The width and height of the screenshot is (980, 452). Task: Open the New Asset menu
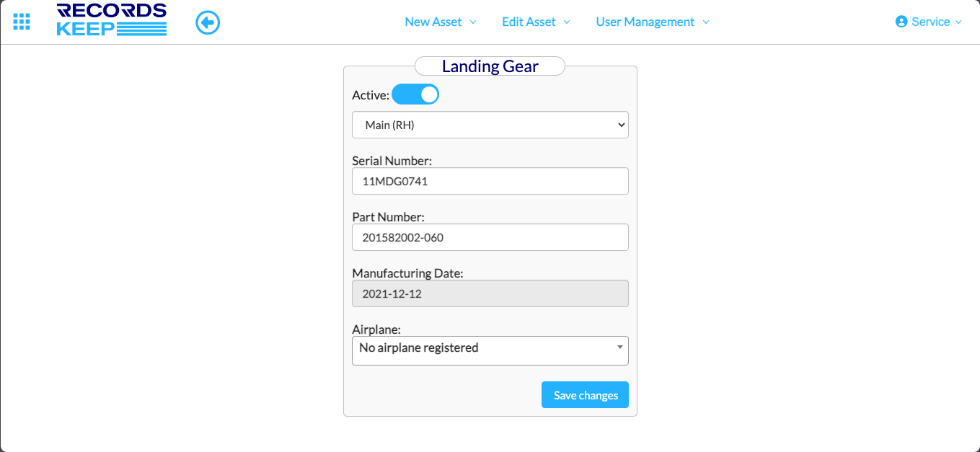433,22
